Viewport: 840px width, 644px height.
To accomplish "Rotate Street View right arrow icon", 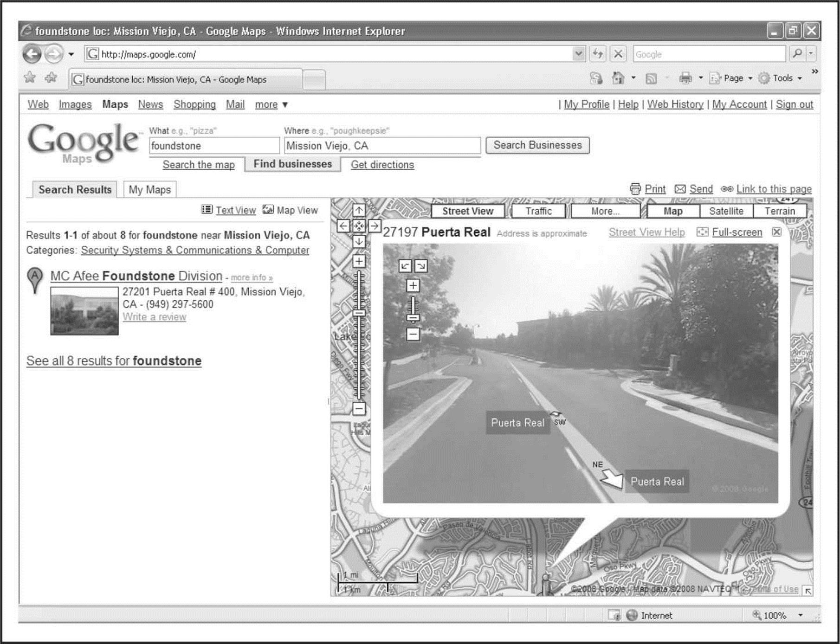I will point(421,266).
